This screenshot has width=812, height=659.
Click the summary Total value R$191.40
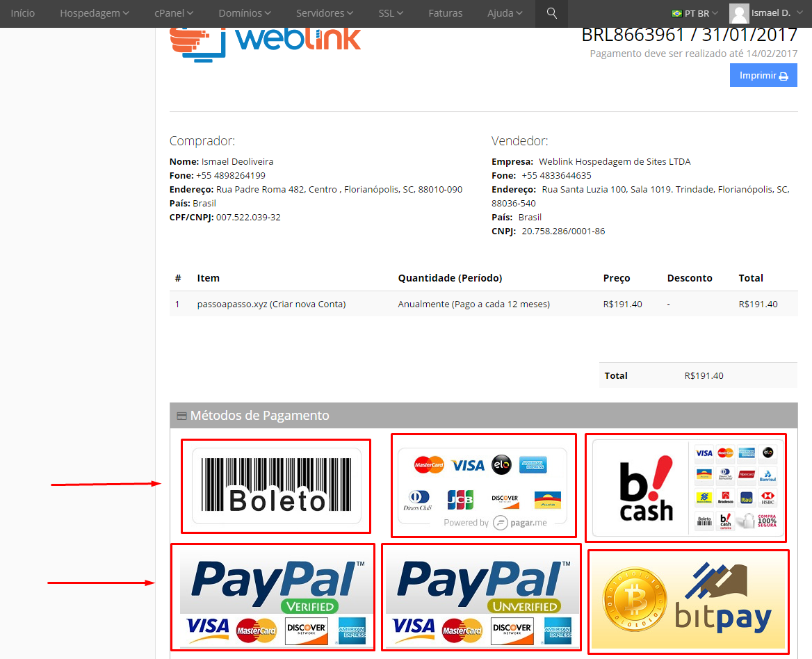pyautogui.click(x=704, y=376)
